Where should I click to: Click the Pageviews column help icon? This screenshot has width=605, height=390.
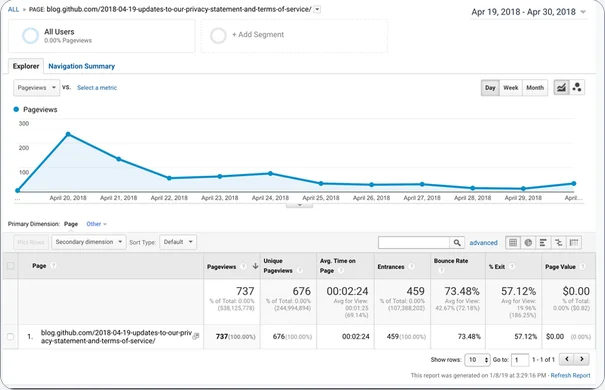click(243, 267)
